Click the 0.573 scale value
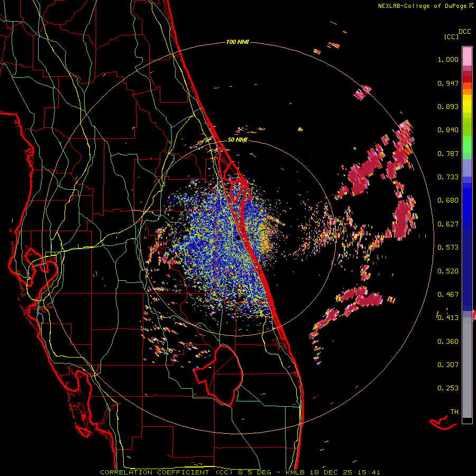476x476 pixels. (448, 248)
